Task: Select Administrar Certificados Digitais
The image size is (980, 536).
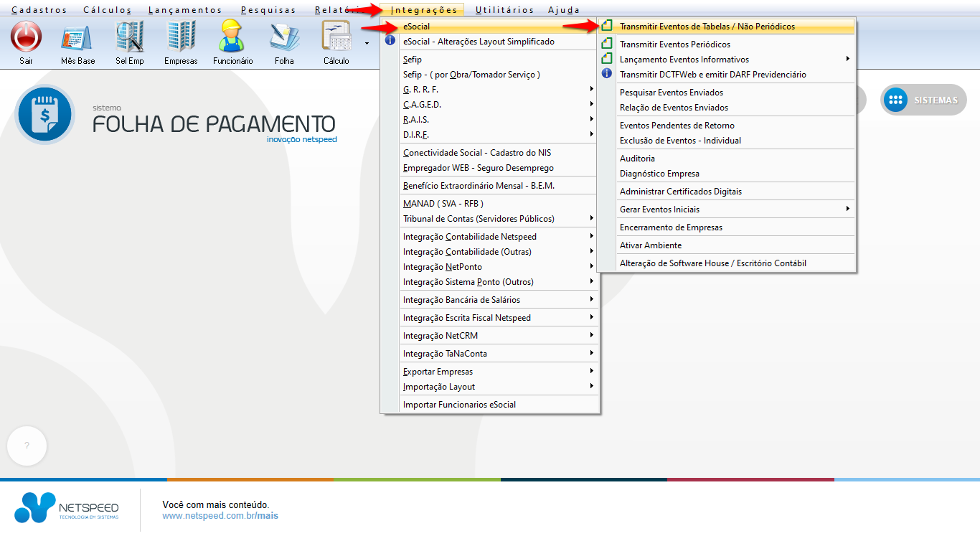Action: [x=680, y=192]
